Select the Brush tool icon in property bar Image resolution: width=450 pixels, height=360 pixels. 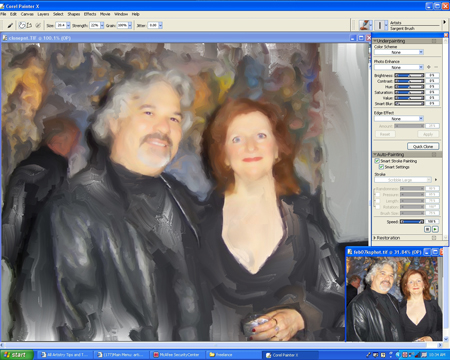[x=10, y=25]
